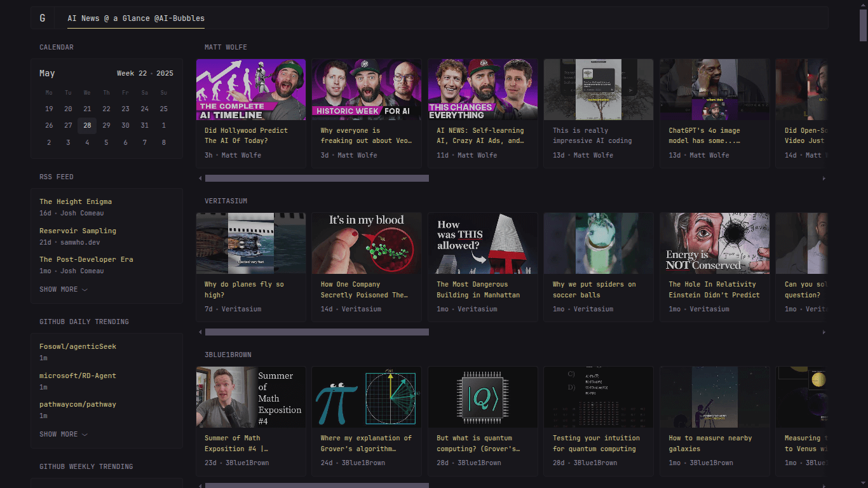Select May 28 in the calendar
Viewport: 868px width, 488px height.
click(x=87, y=125)
